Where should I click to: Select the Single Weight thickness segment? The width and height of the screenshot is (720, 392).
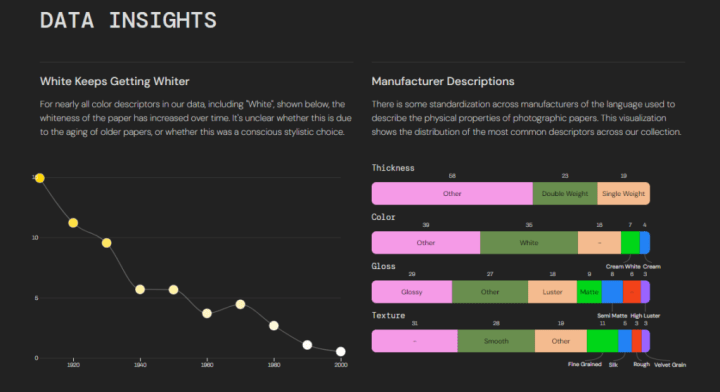pyautogui.click(x=624, y=193)
